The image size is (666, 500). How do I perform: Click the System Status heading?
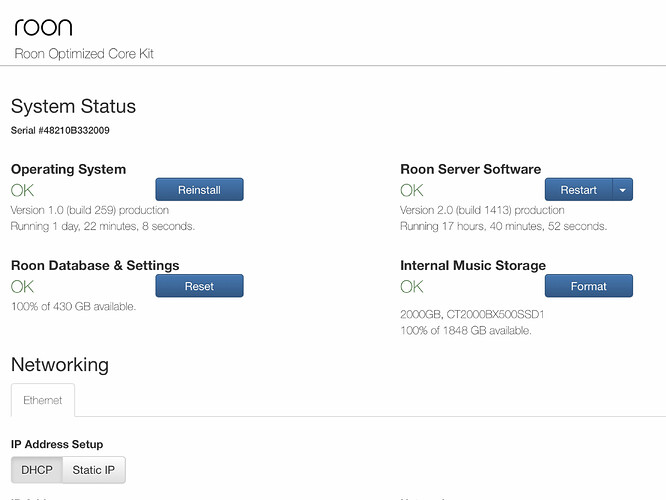click(x=73, y=106)
